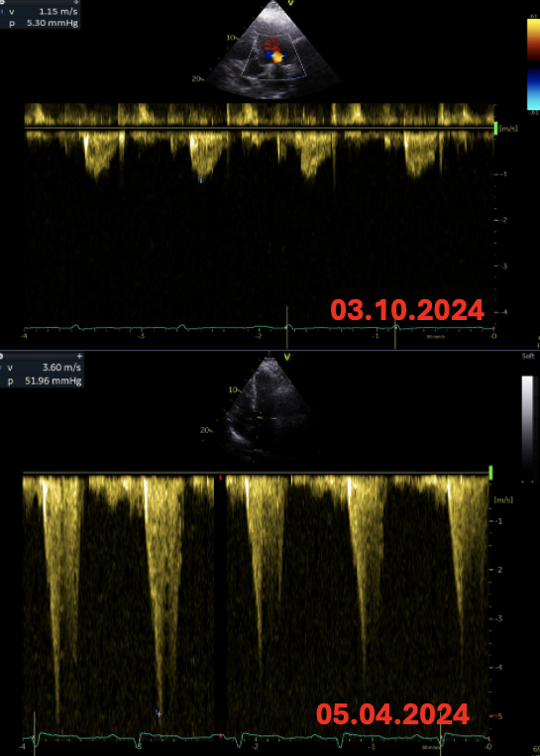Click the plus icon in the 3.60 m/s measurement box
This screenshot has height=756, width=540.
(x=80, y=356)
